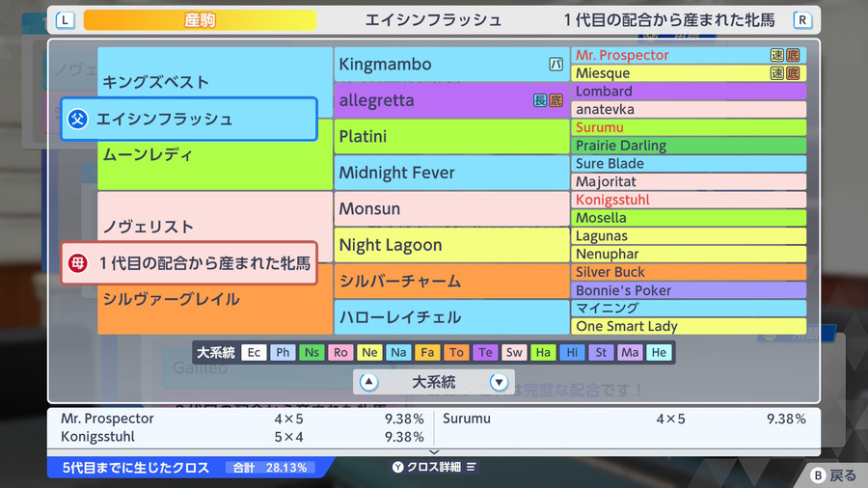This screenshot has width=868, height=488.
Task: Click the Na lineage swatch
Action: click(x=398, y=352)
